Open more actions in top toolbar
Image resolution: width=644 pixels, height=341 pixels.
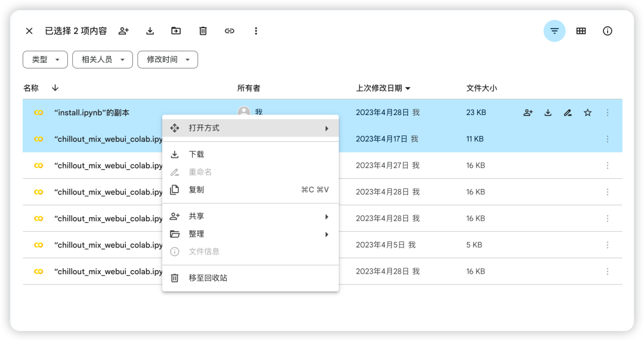(256, 31)
